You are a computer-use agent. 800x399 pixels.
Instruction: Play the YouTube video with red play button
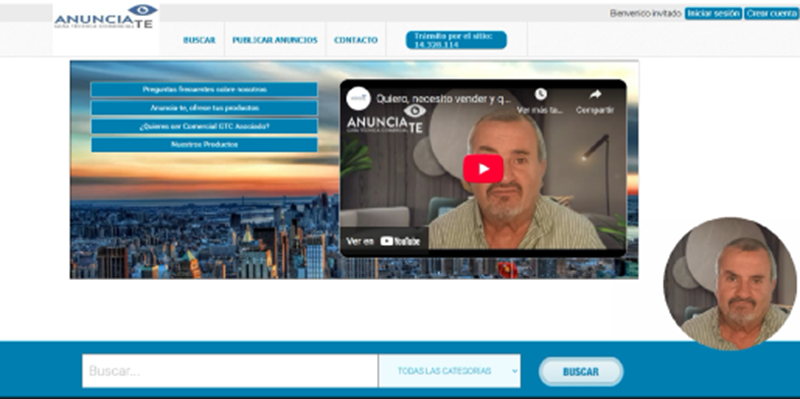point(483,168)
